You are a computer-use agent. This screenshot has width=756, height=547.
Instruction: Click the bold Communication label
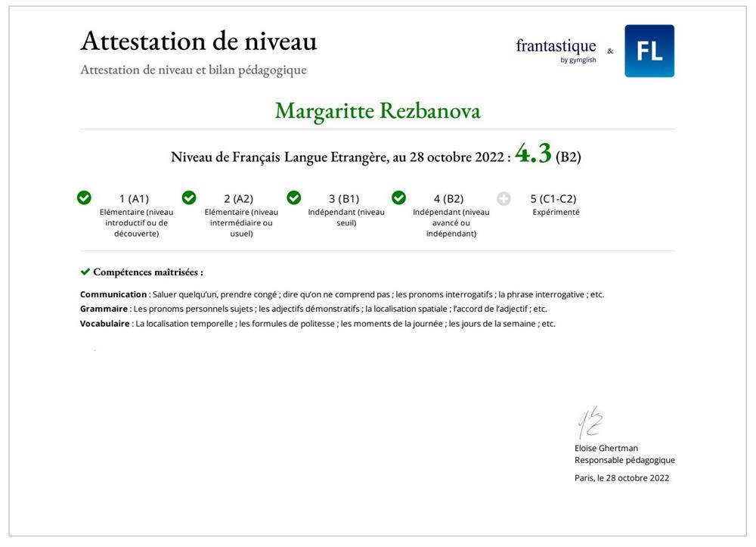[113, 294]
